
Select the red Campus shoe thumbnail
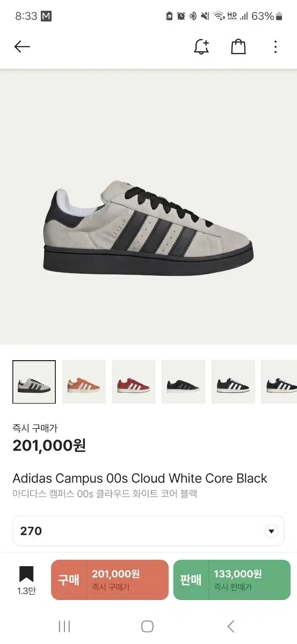pyautogui.click(x=134, y=382)
